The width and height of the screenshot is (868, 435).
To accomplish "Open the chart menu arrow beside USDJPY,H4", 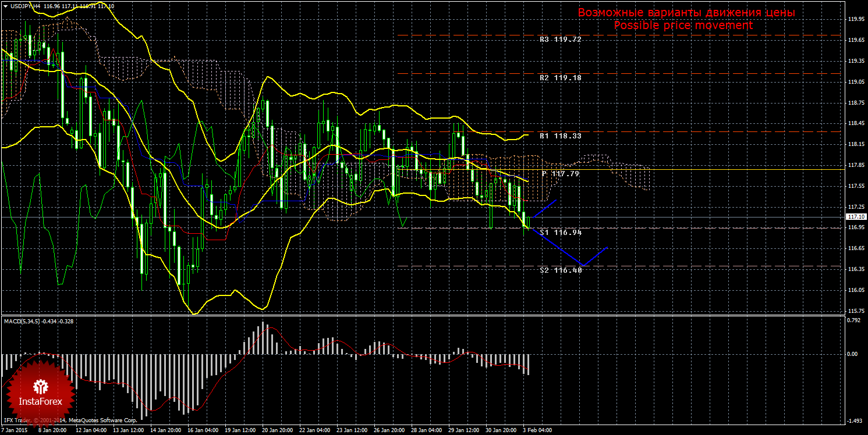I will pos(5,6).
